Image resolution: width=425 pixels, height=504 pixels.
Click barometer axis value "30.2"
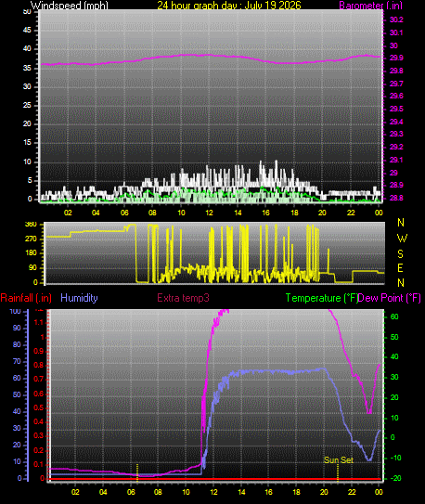pos(396,19)
